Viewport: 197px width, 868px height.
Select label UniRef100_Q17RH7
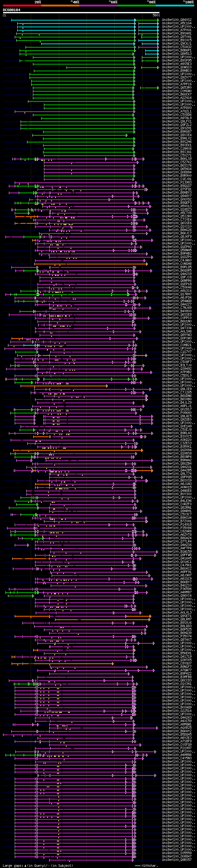[x=177, y=294]
